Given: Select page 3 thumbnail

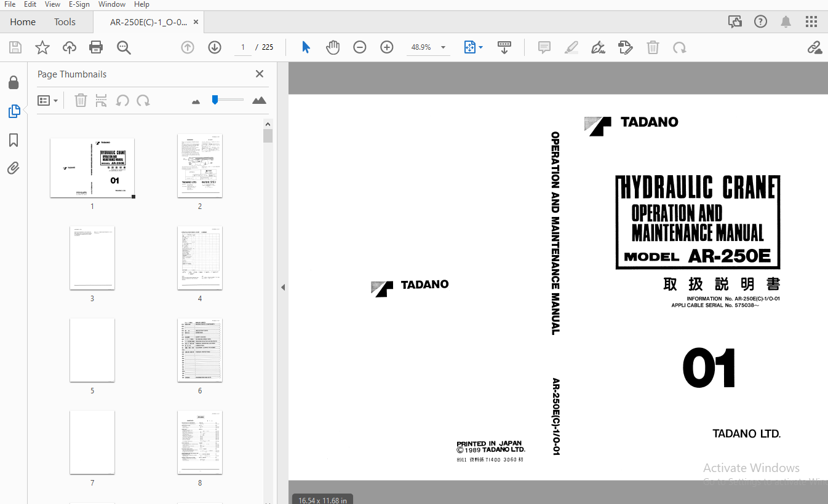Looking at the screenshot, I should tap(92, 258).
